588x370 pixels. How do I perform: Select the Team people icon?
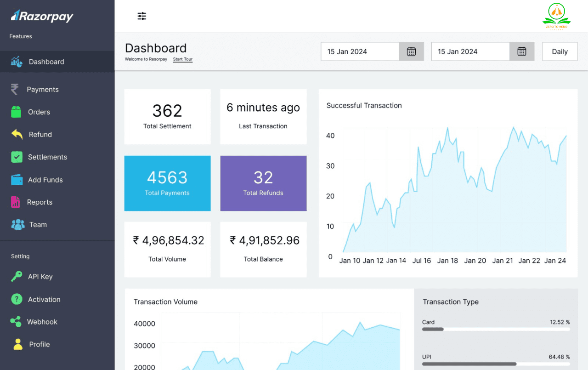pos(18,224)
